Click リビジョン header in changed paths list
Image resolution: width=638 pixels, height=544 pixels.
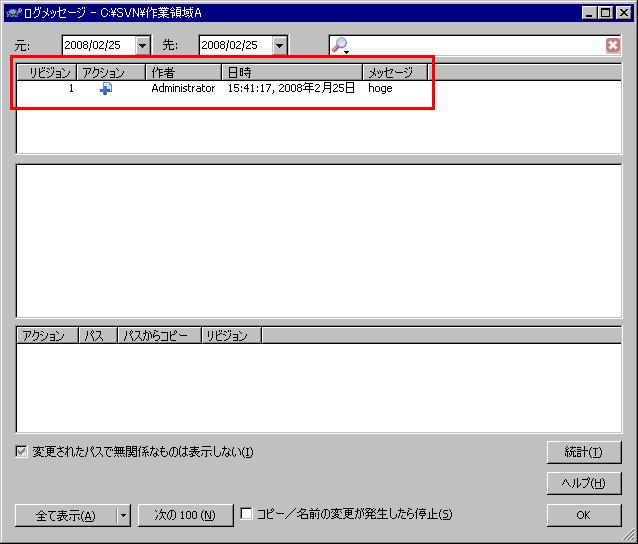232,336
